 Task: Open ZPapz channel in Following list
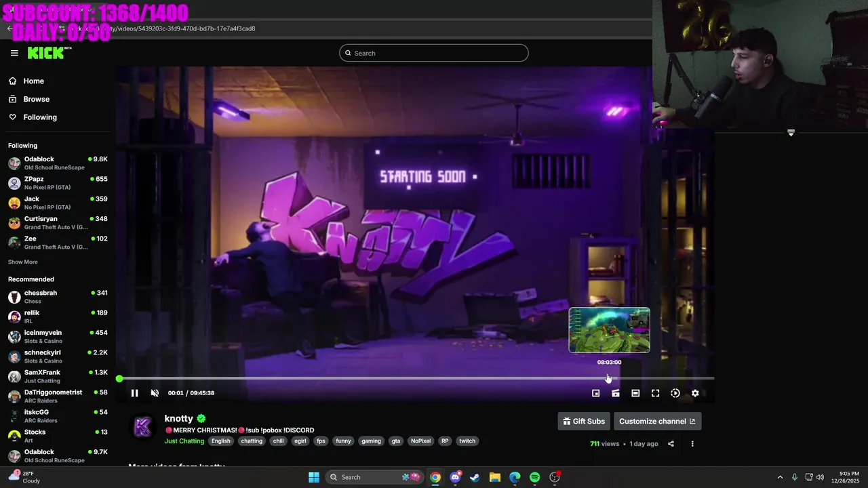tap(58, 183)
